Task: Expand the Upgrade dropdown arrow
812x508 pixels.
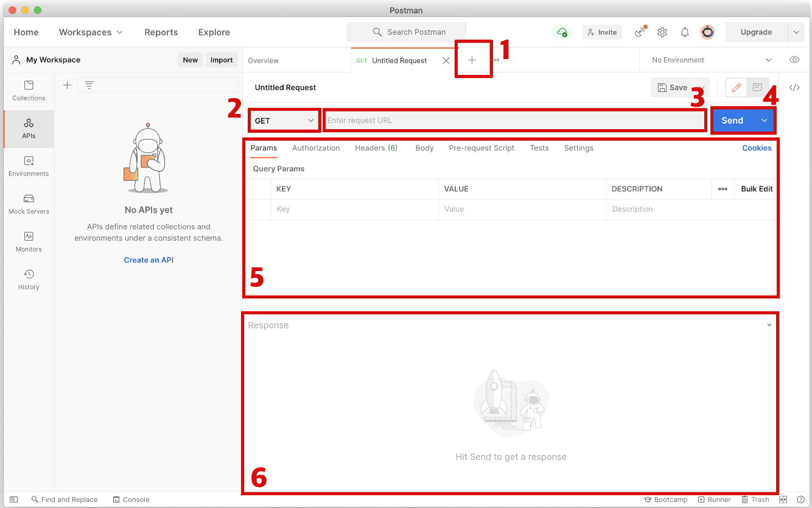Action: pos(796,32)
